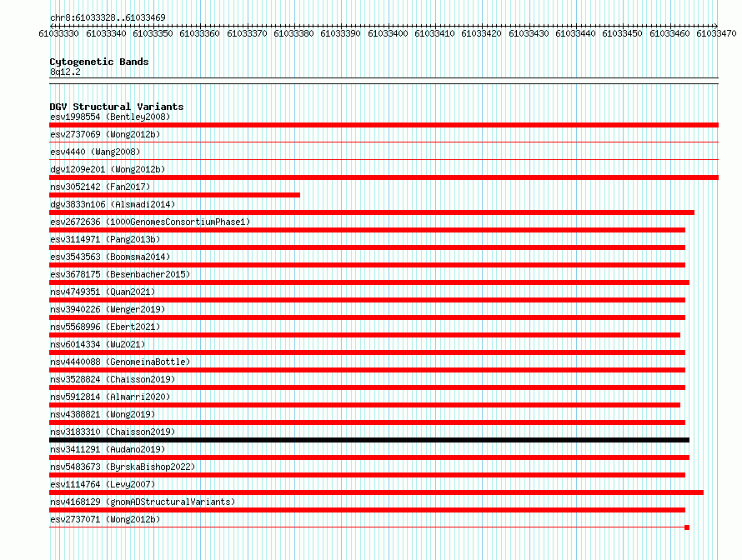Select the nsv3940226 (Wenger2019) label
This screenshot has width=742, height=560.
(108, 309)
